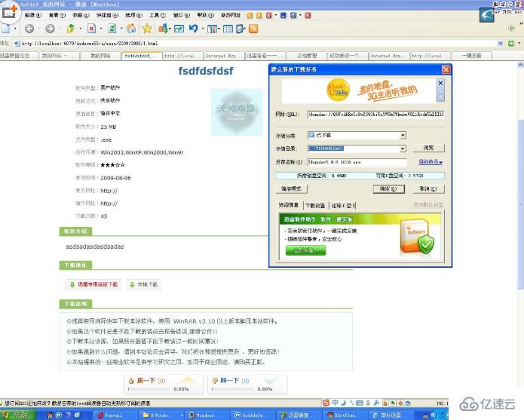
Task: Select the 资源信息 tab in dialog
Action: (289, 205)
